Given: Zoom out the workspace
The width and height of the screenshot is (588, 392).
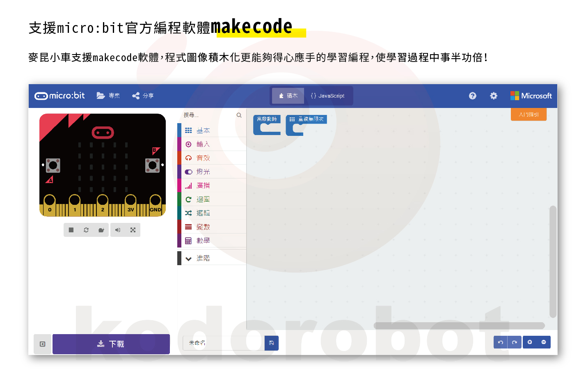Looking at the screenshot, I should pyautogui.click(x=544, y=342).
